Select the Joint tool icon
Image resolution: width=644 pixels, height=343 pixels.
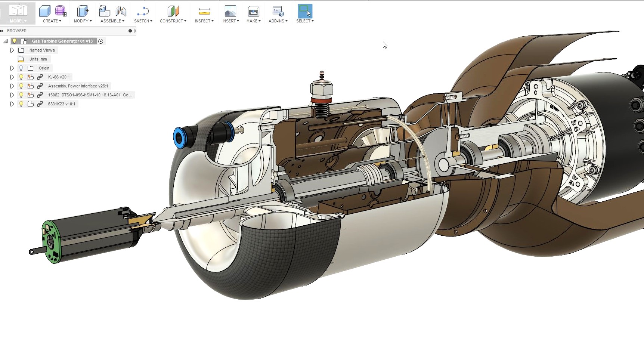coord(121,11)
